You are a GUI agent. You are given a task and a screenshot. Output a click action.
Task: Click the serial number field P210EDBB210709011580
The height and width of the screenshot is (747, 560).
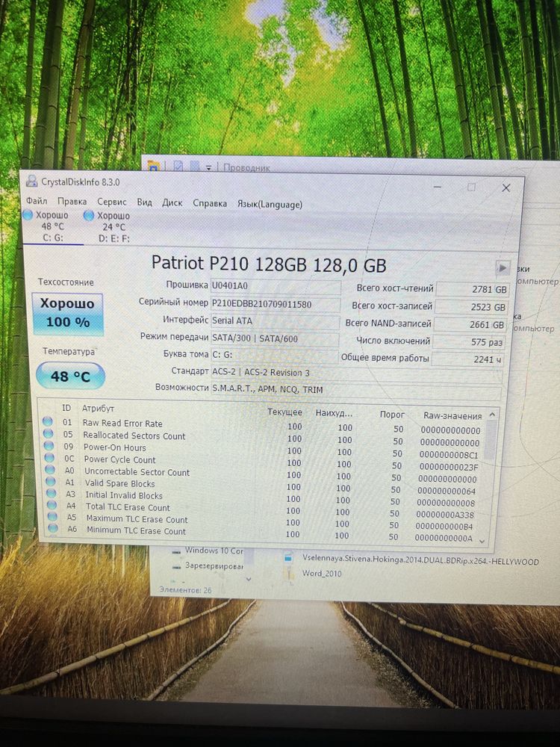point(276,303)
